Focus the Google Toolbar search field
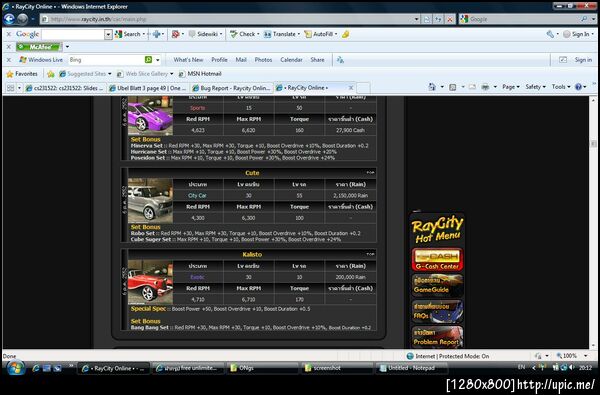The image size is (600, 395). [73, 34]
